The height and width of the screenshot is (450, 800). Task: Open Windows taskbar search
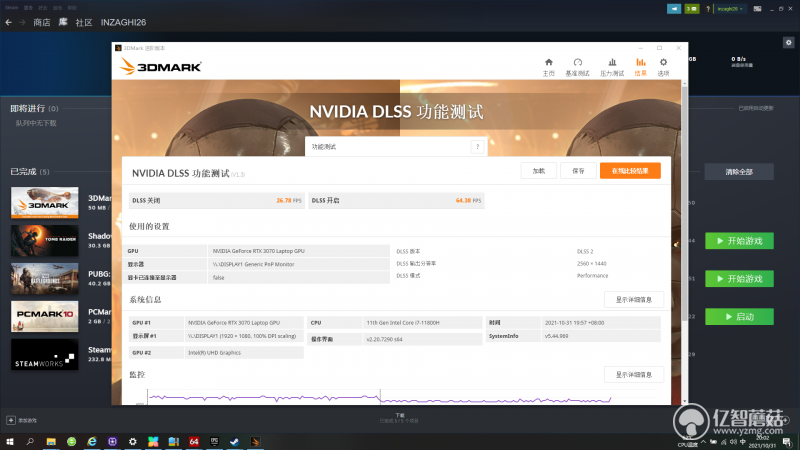(30, 441)
